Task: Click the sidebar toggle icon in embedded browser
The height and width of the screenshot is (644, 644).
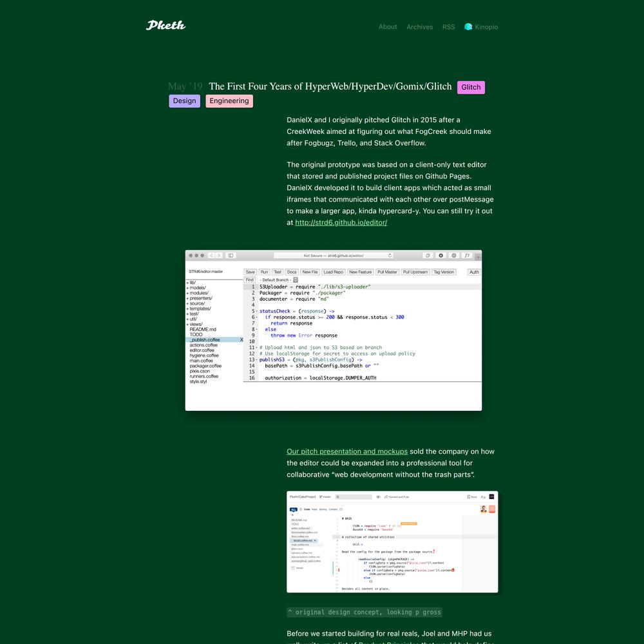Action: pyautogui.click(x=231, y=256)
